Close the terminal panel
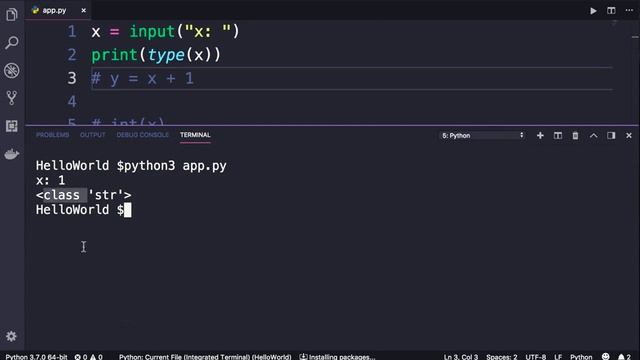Viewport: 640px width, 360px height. click(x=629, y=136)
